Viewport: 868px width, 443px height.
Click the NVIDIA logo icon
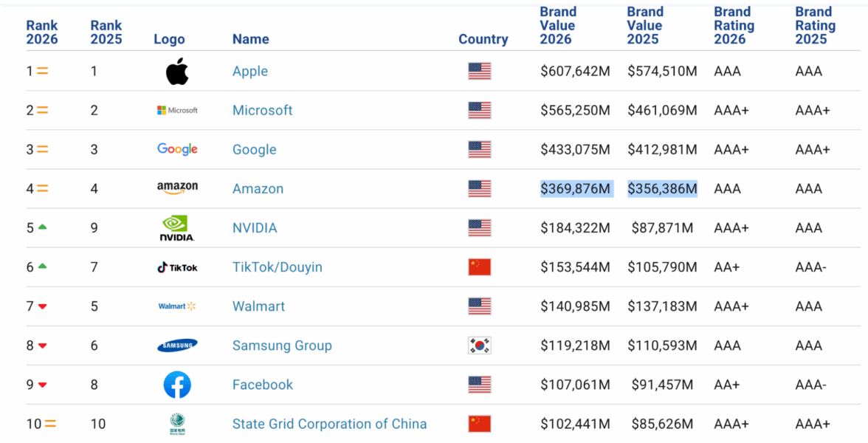[x=177, y=228]
